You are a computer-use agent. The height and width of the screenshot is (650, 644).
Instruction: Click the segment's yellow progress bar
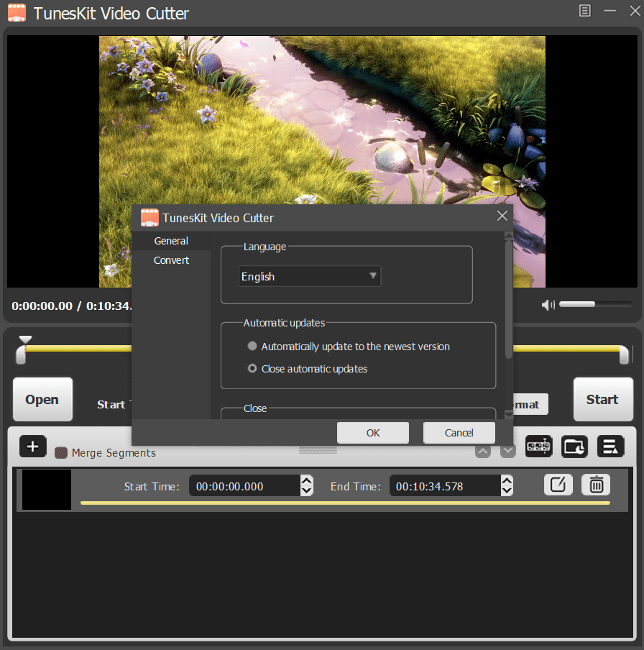(x=345, y=503)
